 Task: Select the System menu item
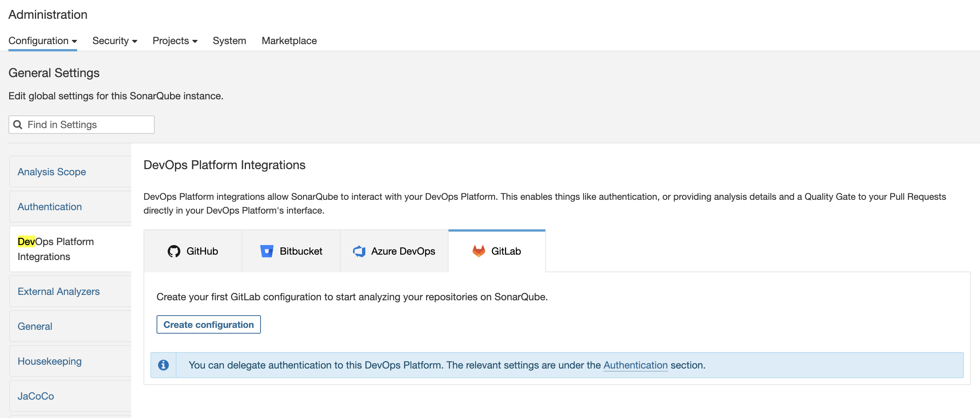click(229, 41)
